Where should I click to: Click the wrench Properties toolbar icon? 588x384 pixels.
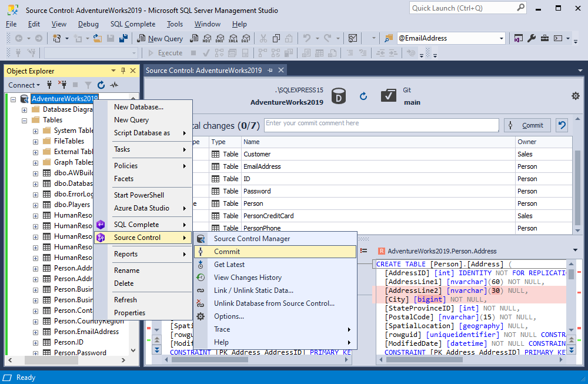point(532,38)
